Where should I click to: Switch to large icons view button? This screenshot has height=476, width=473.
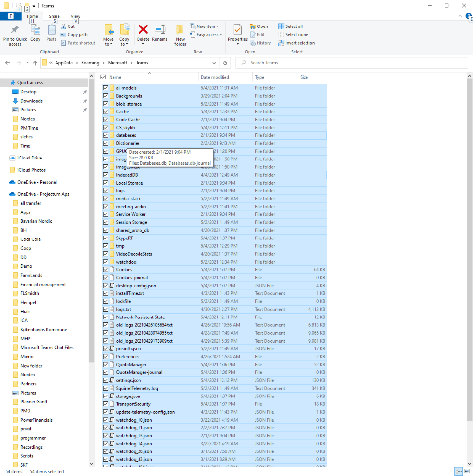(x=467, y=471)
